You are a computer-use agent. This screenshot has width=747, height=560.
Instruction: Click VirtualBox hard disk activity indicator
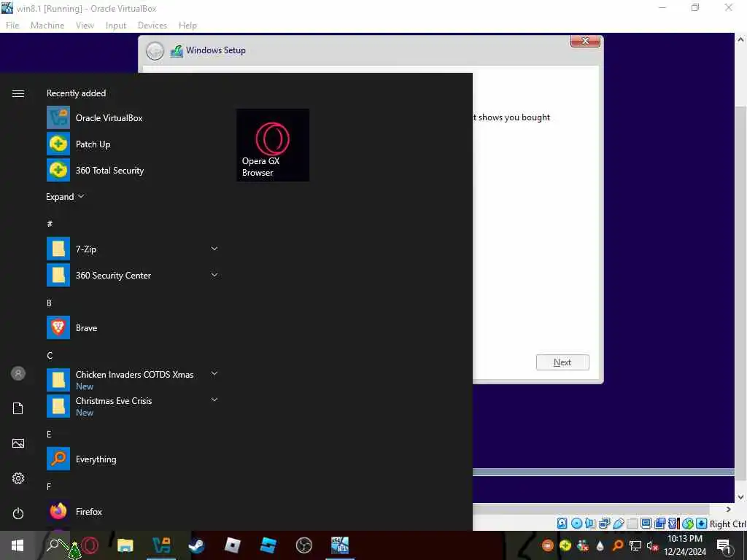pos(562,524)
